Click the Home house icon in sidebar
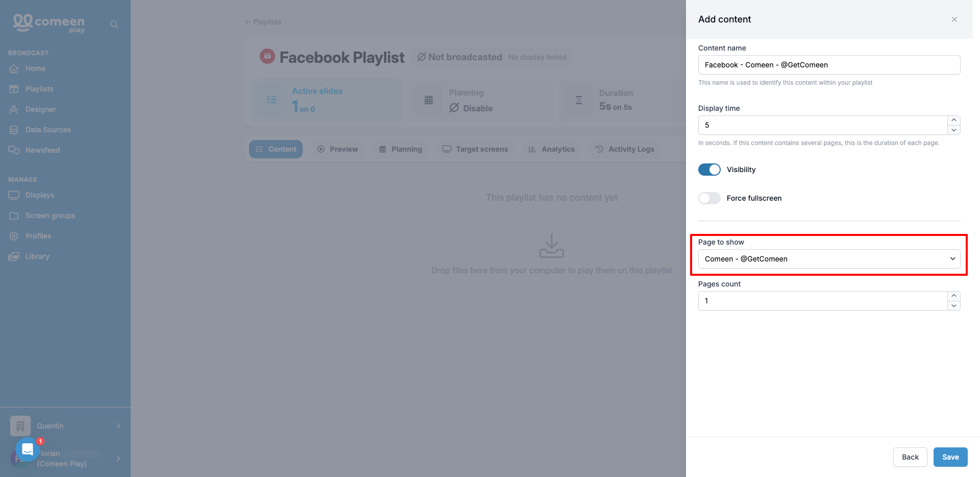980x477 pixels. tap(14, 68)
